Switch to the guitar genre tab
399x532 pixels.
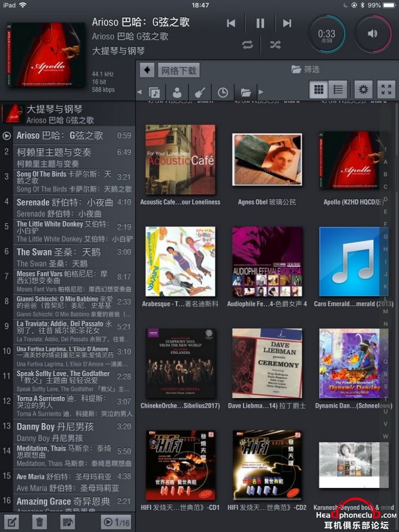200,92
